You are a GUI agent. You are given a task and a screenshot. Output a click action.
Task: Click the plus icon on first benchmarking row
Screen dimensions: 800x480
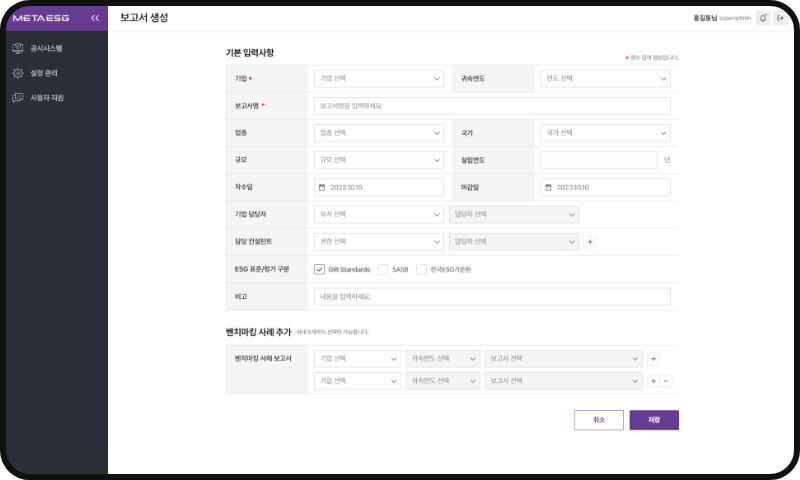click(653, 358)
